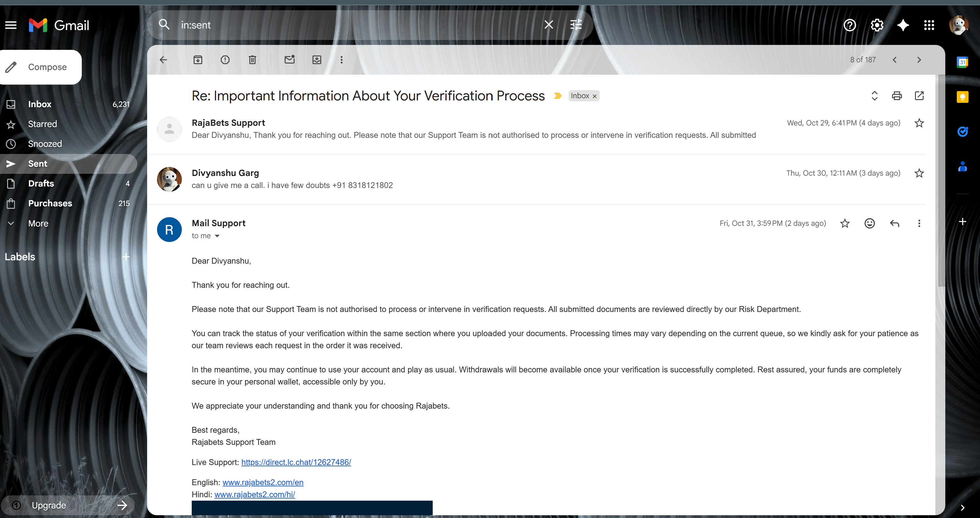Image resolution: width=980 pixels, height=518 pixels.
Task: Click the Upgrade storage button
Action: coord(68,505)
